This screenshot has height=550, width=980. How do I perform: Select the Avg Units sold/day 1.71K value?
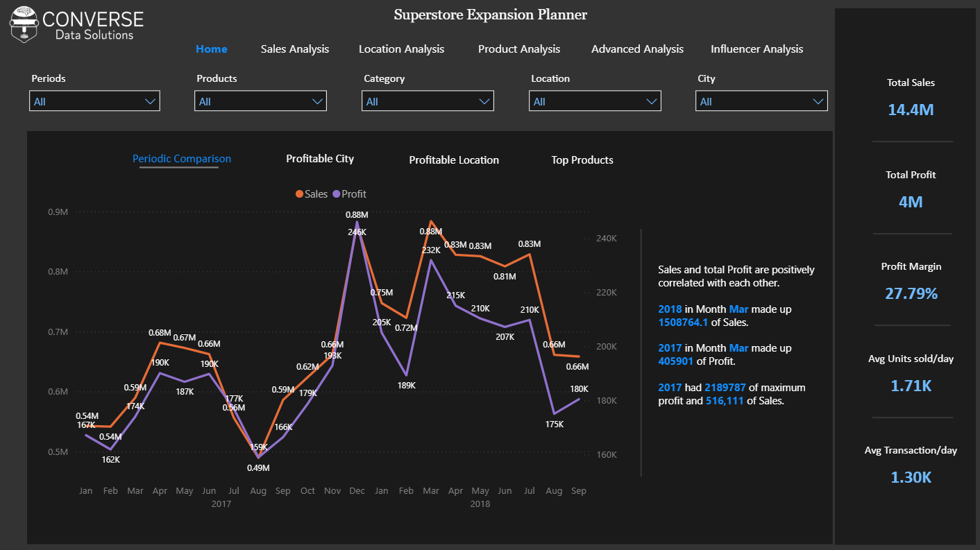coord(911,386)
